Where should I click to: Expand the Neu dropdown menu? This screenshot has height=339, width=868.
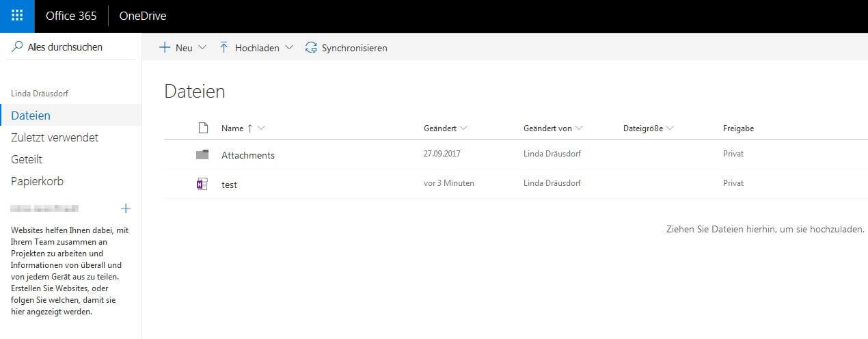coord(202,48)
